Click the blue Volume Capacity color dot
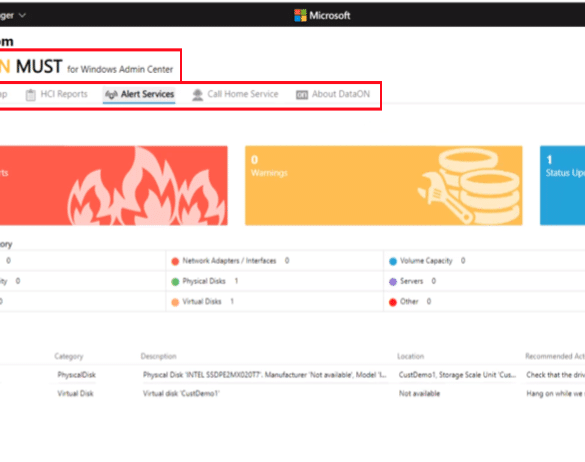The height and width of the screenshot is (462, 585). tap(393, 261)
